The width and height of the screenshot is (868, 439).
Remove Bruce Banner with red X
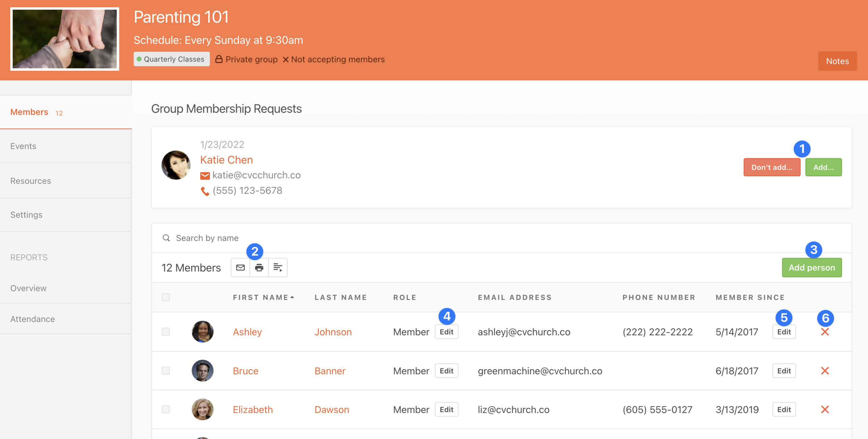click(825, 371)
